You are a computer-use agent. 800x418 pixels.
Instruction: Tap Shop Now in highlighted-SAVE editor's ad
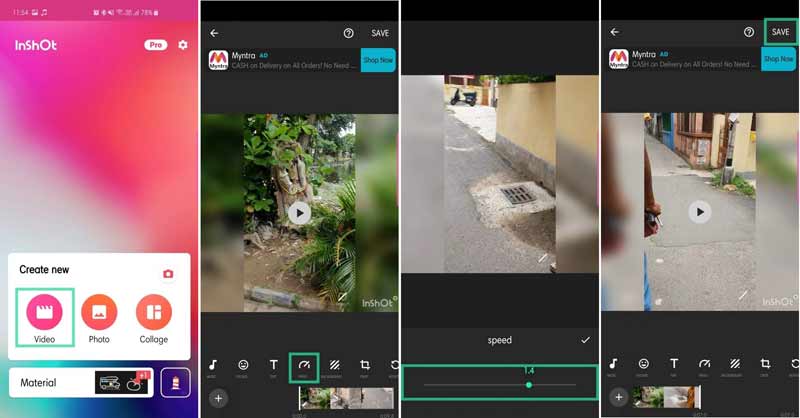779,59
